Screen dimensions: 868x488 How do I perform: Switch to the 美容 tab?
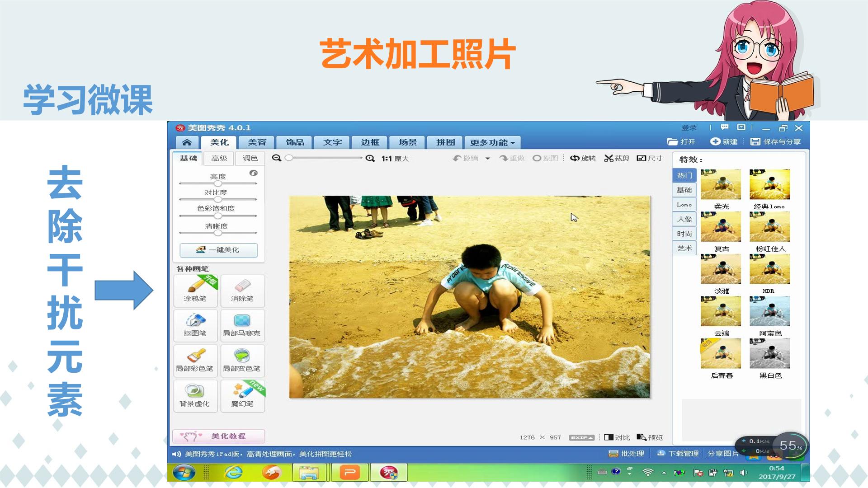pos(257,142)
